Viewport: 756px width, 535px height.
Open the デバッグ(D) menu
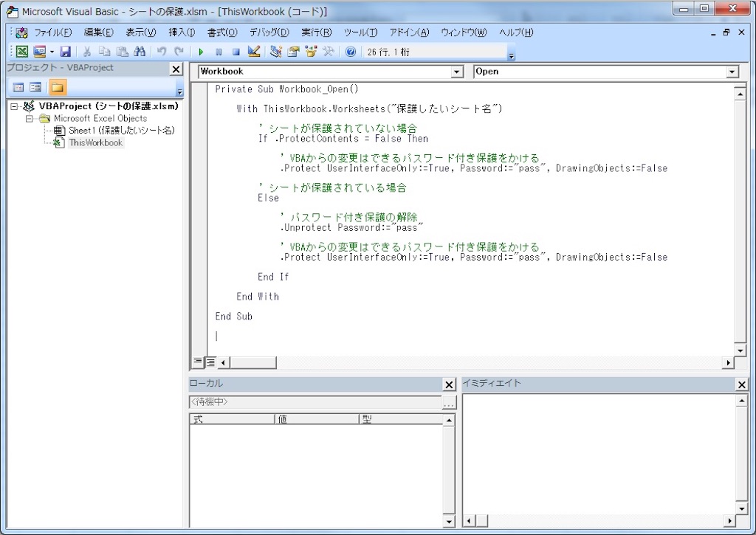[x=269, y=32]
